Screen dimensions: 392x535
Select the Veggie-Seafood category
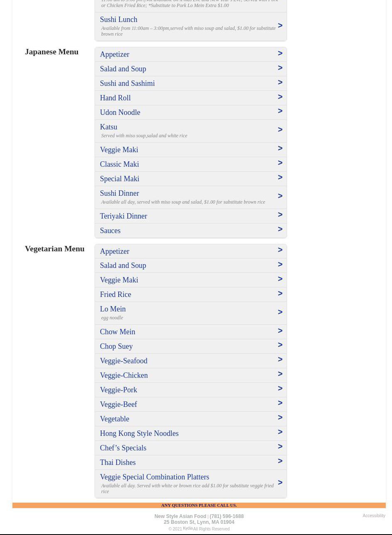pyautogui.click(x=124, y=361)
